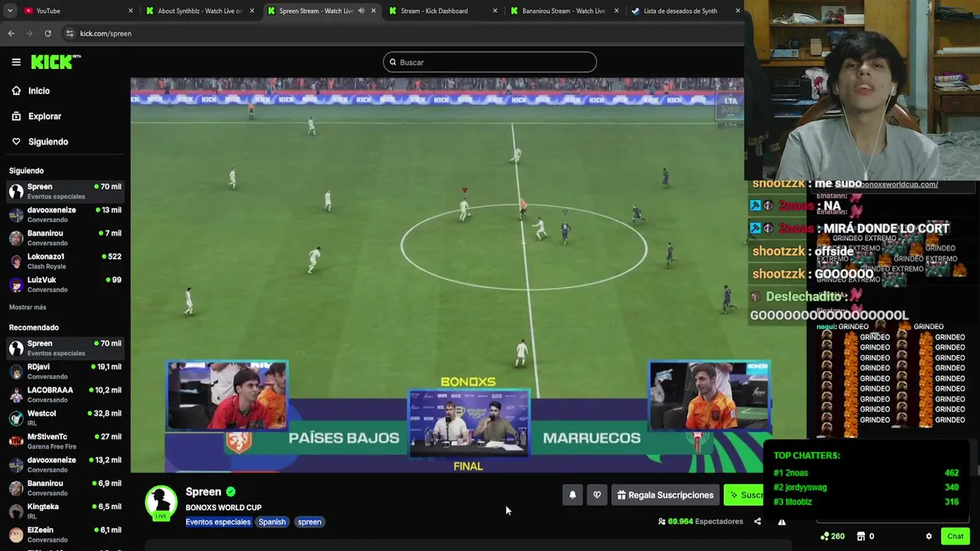Image resolution: width=980 pixels, height=551 pixels.
Task: Open davooxeneize in the Siguiendo list
Action: pos(64,214)
